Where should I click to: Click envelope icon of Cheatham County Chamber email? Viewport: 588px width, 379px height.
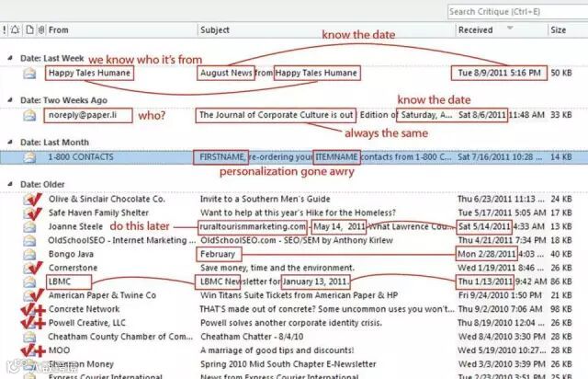(29, 337)
